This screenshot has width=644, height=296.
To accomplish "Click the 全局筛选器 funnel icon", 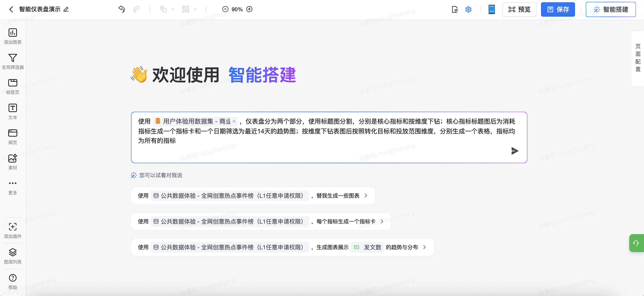I will (13, 58).
